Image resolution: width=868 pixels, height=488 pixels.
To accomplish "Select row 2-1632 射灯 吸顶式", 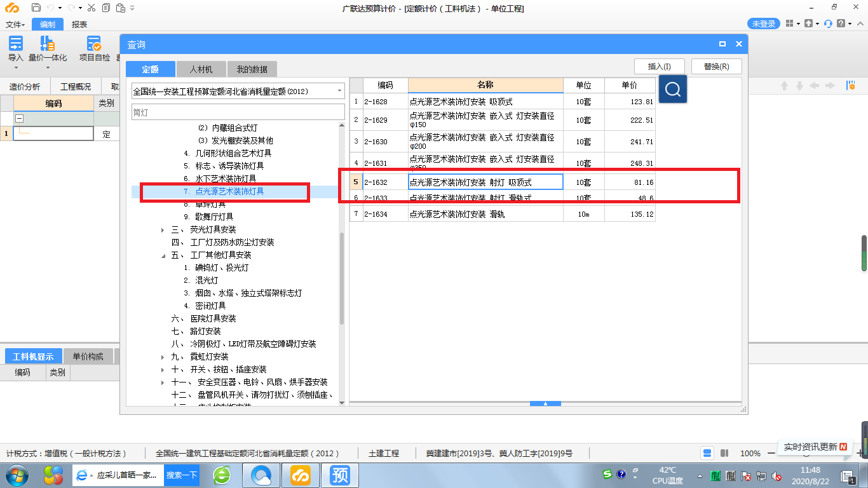I will pos(502,182).
